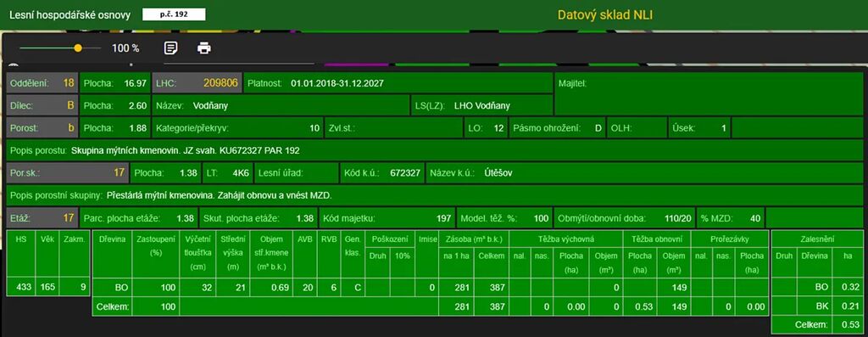Click the Platnost date range field
Viewport: 868px width, 337px height.
click(x=398, y=84)
